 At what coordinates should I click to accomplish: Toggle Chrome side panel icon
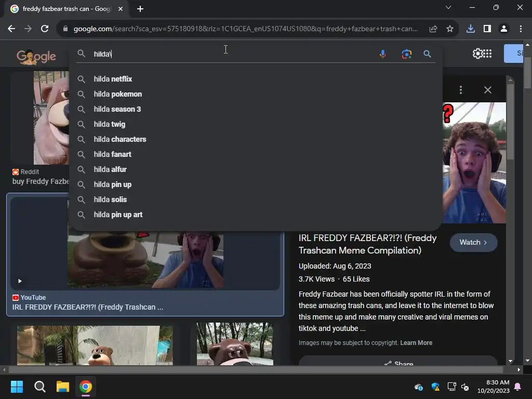pos(487,29)
